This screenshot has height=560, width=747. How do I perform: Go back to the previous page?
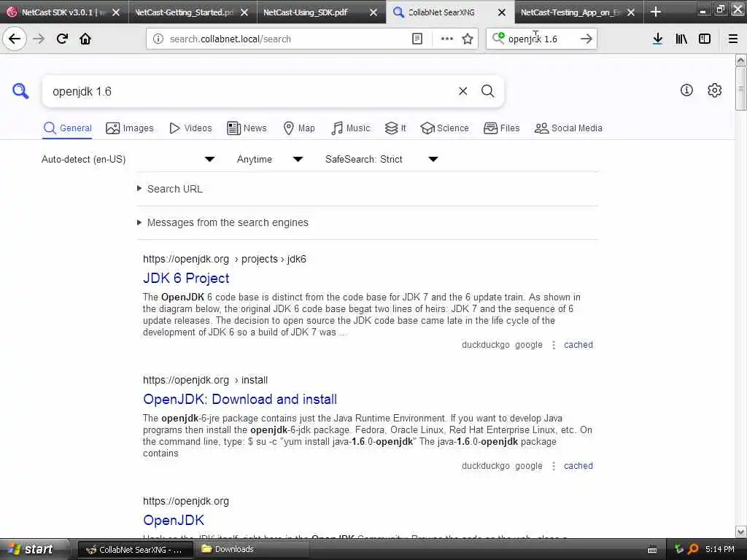click(x=15, y=39)
